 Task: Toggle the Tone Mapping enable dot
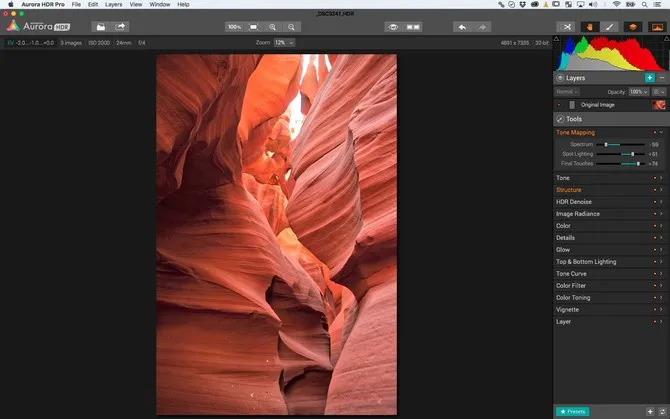click(657, 132)
